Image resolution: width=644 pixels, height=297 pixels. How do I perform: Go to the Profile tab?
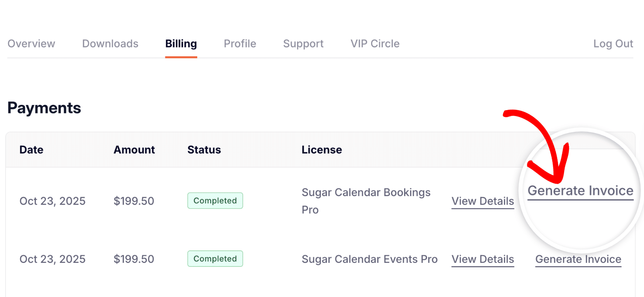click(x=240, y=44)
